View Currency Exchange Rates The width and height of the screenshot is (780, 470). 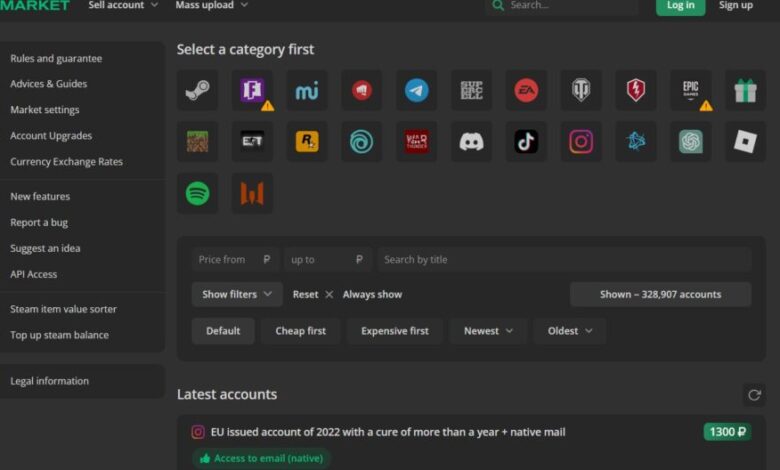pyautogui.click(x=67, y=162)
